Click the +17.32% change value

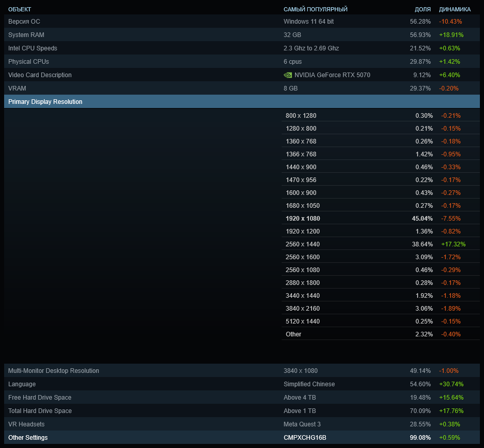pyautogui.click(x=453, y=244)
